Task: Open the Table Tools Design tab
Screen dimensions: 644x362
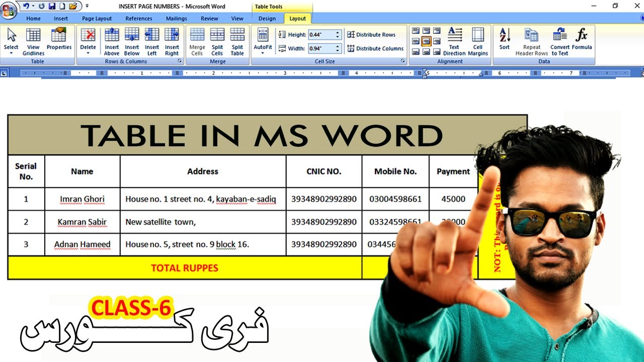Action: pyautogui.click(x=267, y=19)
